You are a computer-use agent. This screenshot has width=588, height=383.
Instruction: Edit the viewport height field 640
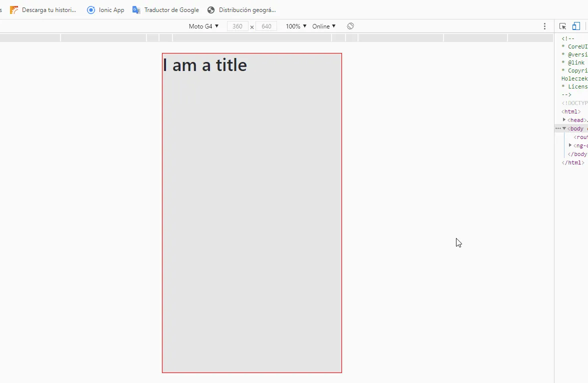point(266,26)
